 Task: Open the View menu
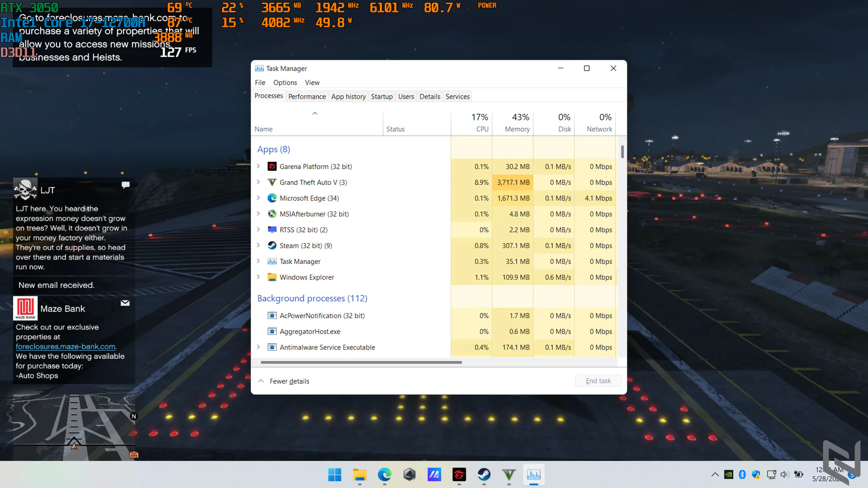pos(312,83)
